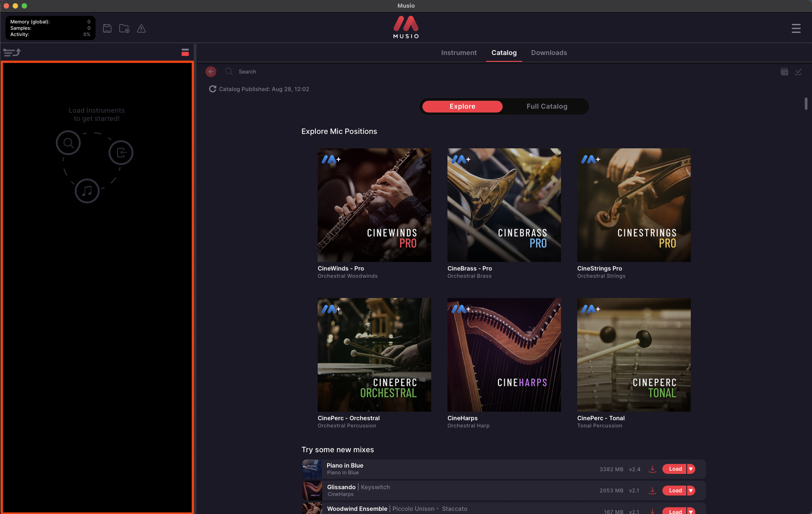Refresh the catalog with the reload icon

tap(213, 89)
